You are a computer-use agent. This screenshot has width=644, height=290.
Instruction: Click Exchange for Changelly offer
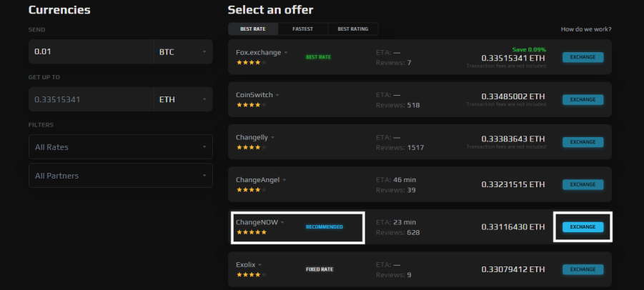click(583, 142)
